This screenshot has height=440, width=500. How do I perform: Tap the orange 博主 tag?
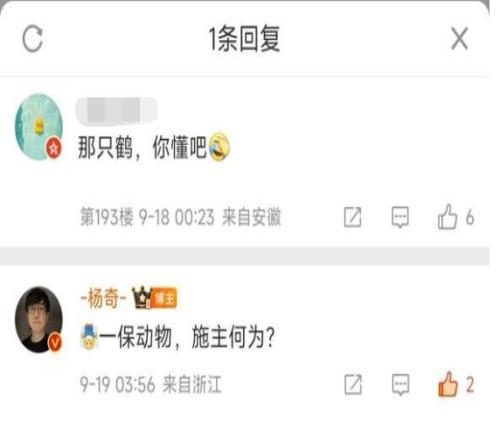pyautogui.click(x=164, y=298)
